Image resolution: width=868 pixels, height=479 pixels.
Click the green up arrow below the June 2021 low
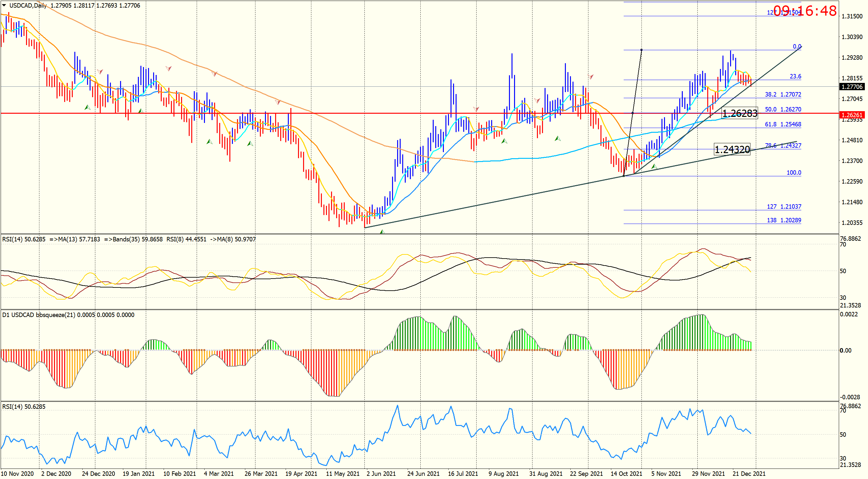pyautogui.click(x=382, y=232)
